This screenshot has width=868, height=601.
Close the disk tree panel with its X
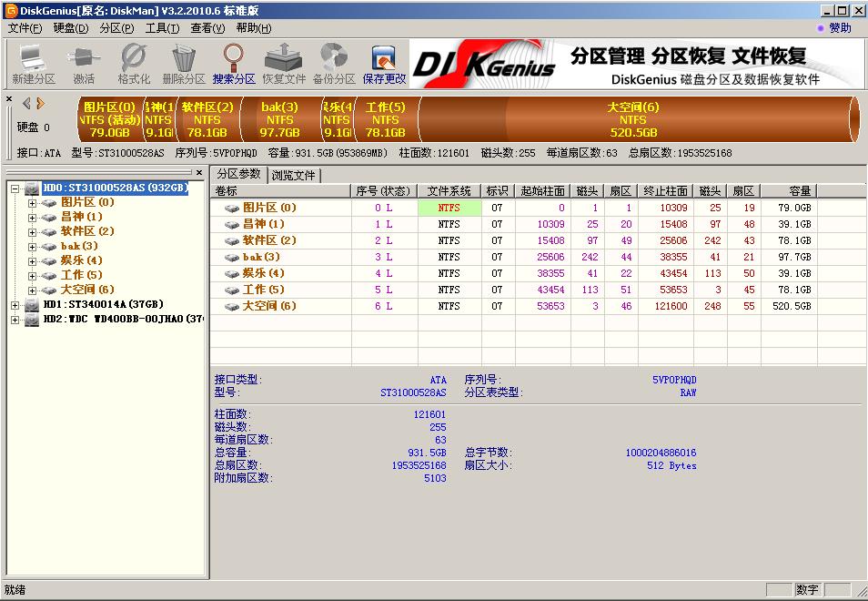pyautogui.click(x=199, y=173)
